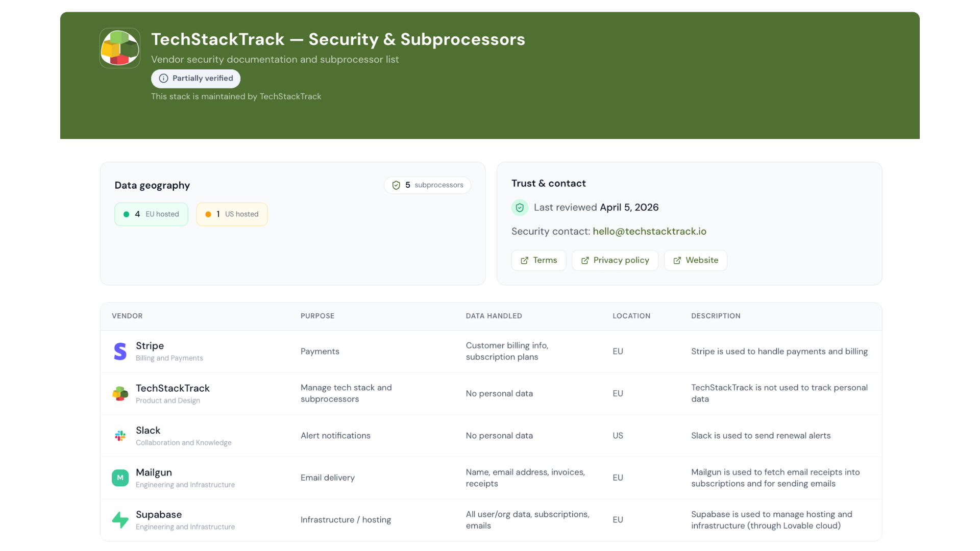This screenshot has width=980, height=551.
Task: Click the hello@techstacktrack.io email link
Action: tap(649, 232)
